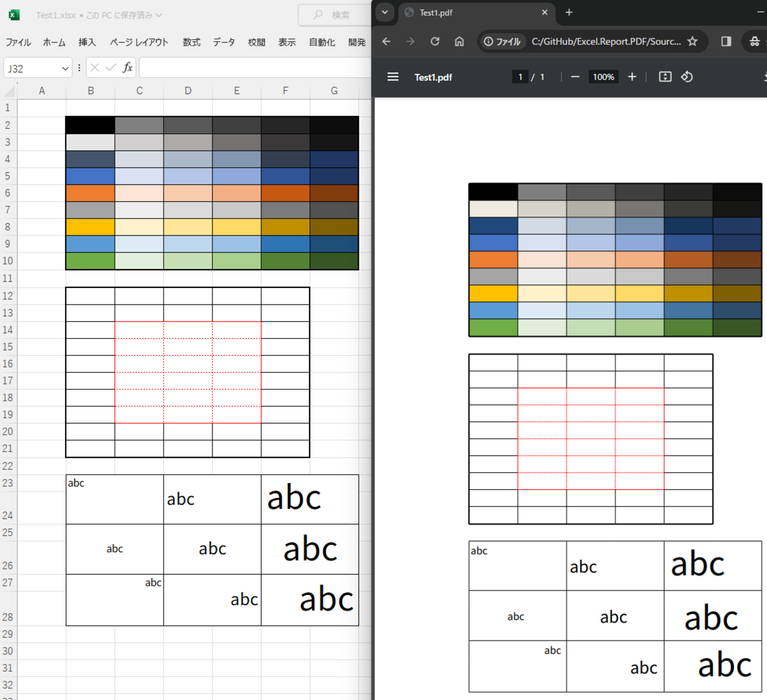View site information via the ファイル chip
Viewport: 767px width, 700px height.
[502, 41]
